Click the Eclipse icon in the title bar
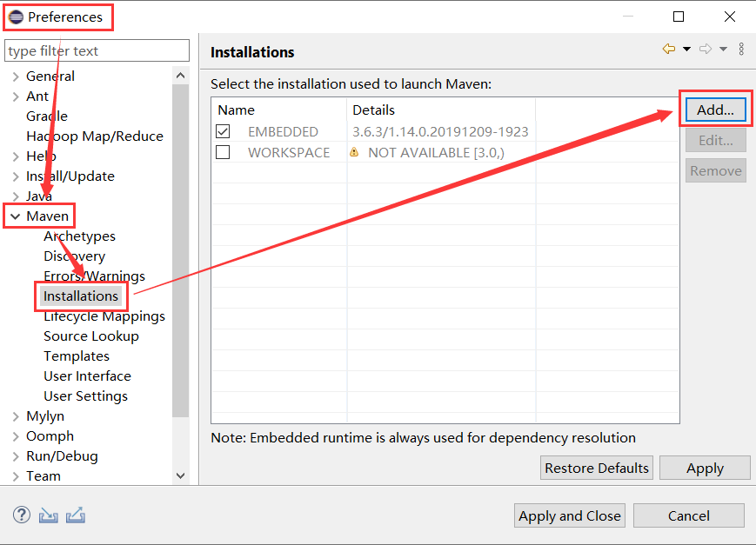This screenshot has width=756, height=545. (16, 17)
